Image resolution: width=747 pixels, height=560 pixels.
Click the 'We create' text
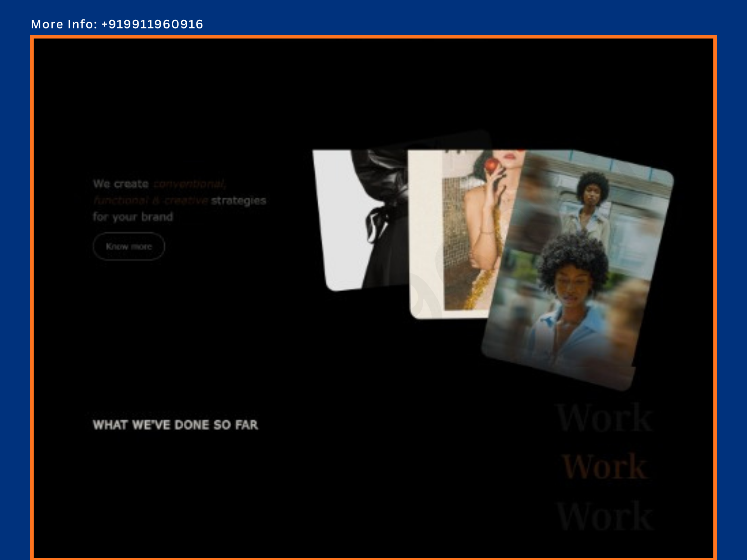pos(121,184)
